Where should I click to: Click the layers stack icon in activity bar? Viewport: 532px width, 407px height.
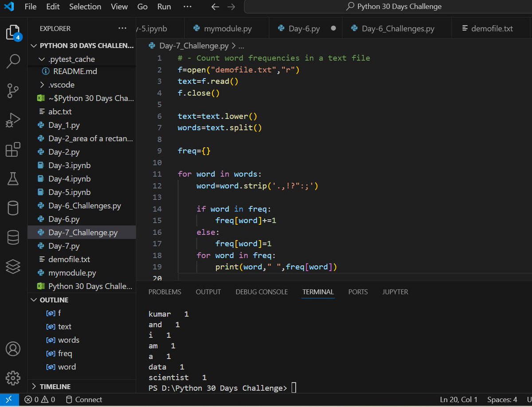[13, 266]
